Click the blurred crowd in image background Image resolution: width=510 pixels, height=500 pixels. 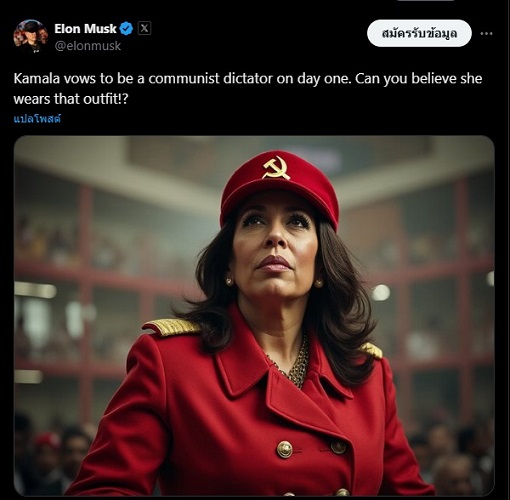[50, 457]
